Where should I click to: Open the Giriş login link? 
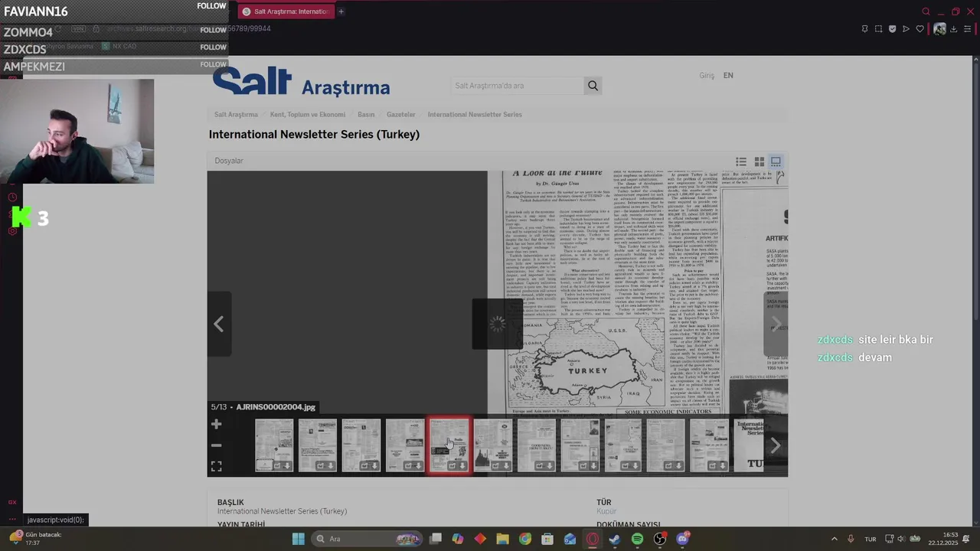tap(707, 76)
